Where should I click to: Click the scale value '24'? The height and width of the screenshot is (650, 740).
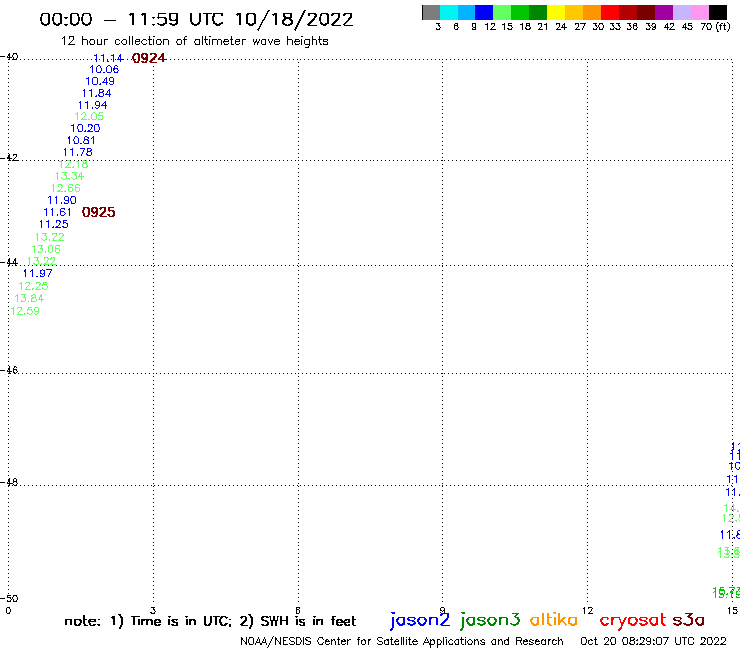click(x=561, y=27)
